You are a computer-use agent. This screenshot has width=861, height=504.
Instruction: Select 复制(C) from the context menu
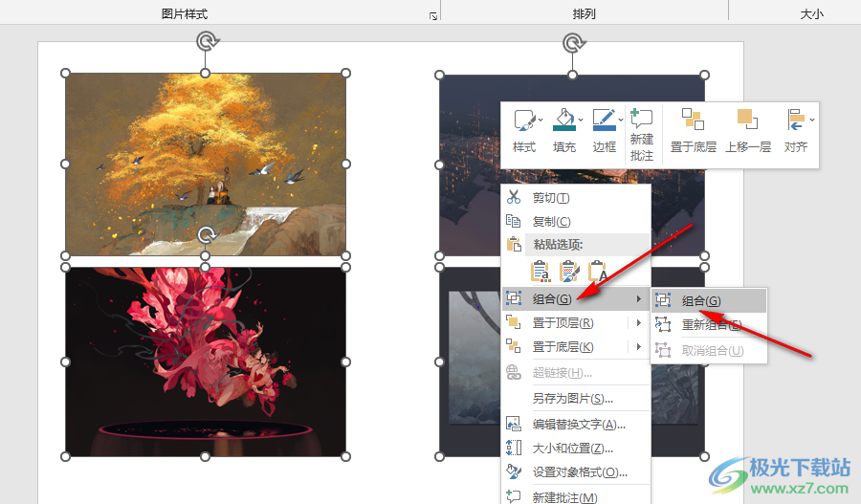pos(576,221)
